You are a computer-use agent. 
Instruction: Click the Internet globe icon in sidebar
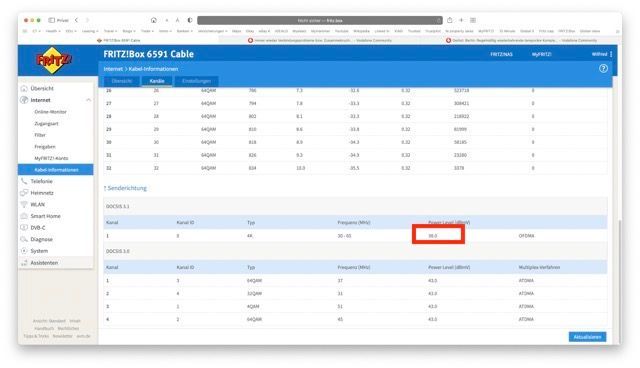tap(24, 100)
